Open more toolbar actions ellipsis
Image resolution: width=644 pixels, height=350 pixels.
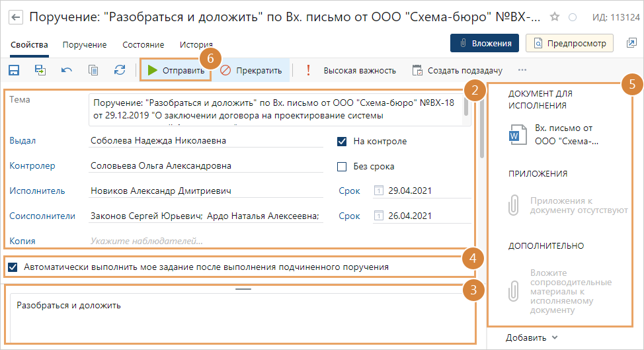522,70
